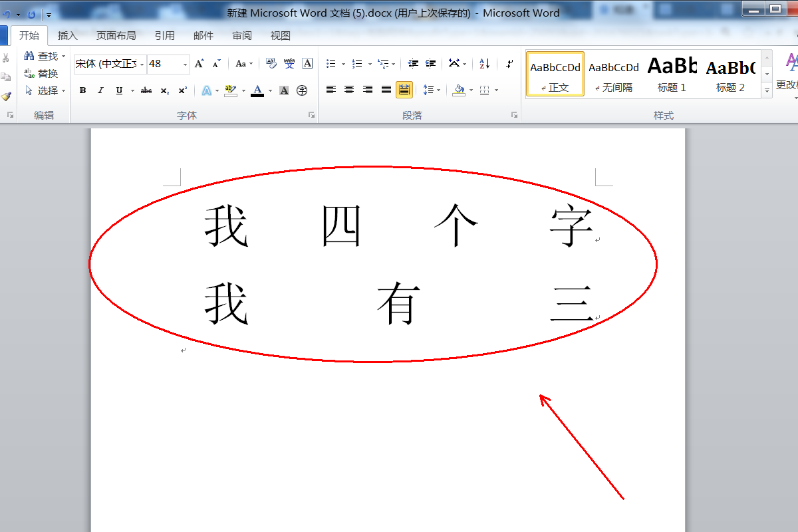Open the multilevel list dropdown

386,64
